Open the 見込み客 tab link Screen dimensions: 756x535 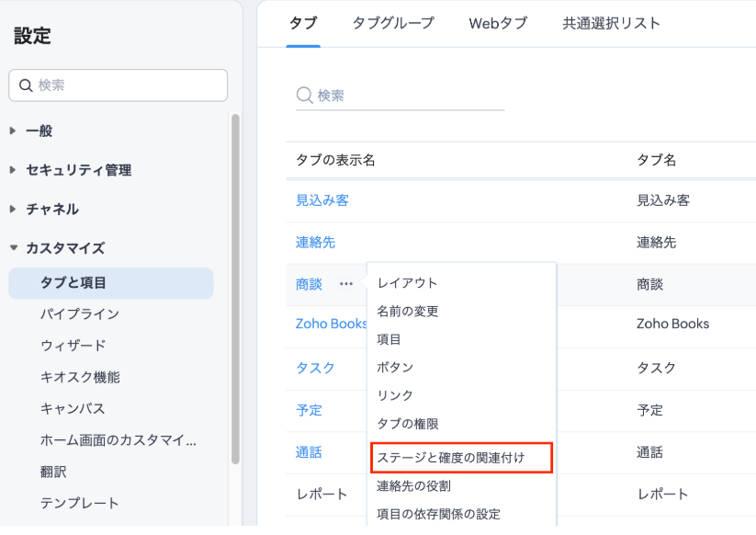tap(322, 199)
